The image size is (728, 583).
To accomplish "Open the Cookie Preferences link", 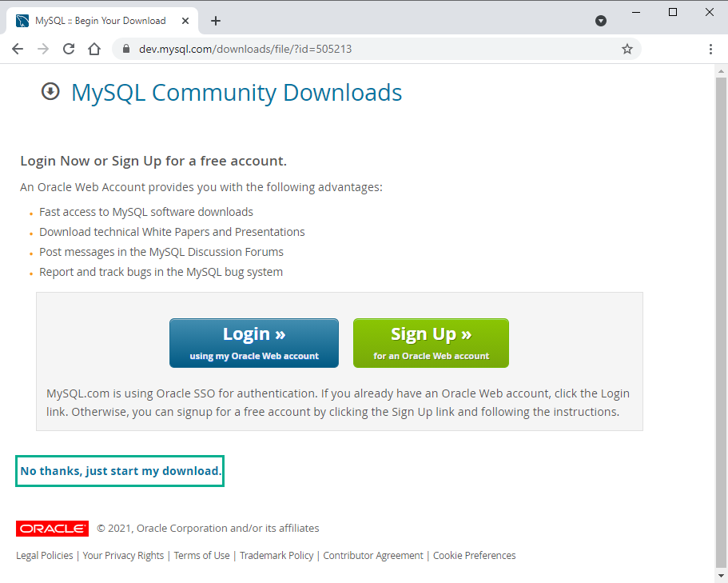I will coord(474,555).
